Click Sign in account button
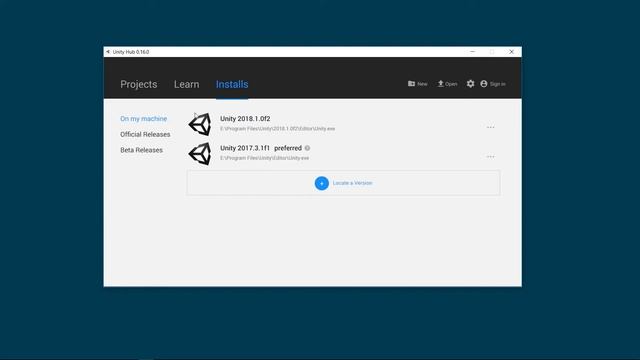640x360 pixels. coord(493,84)
